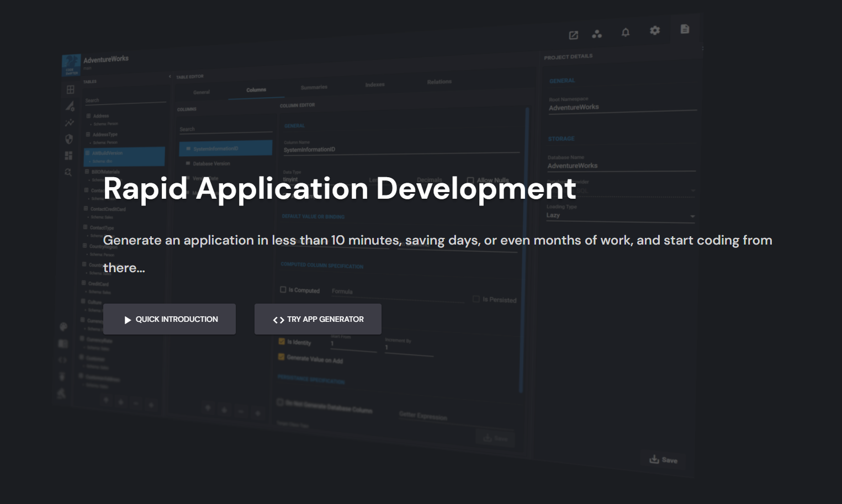This screenshot has width=842, height=504.
Task: Select the SystemInformationID column in the Columns list
Action: coord(225,148)
